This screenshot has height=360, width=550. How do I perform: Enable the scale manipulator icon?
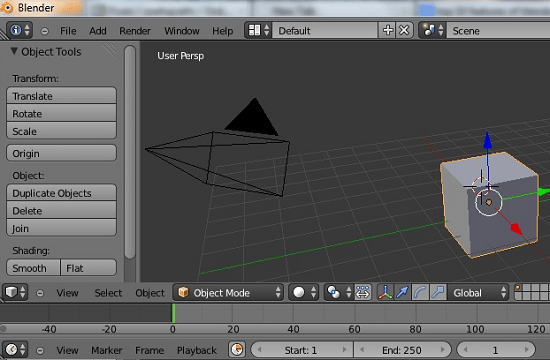click(438, 292)
